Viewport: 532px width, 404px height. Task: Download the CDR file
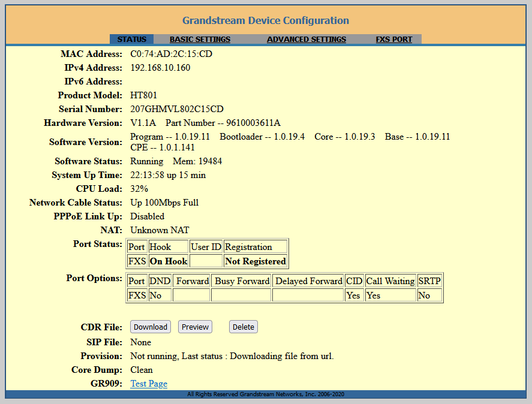151,327
